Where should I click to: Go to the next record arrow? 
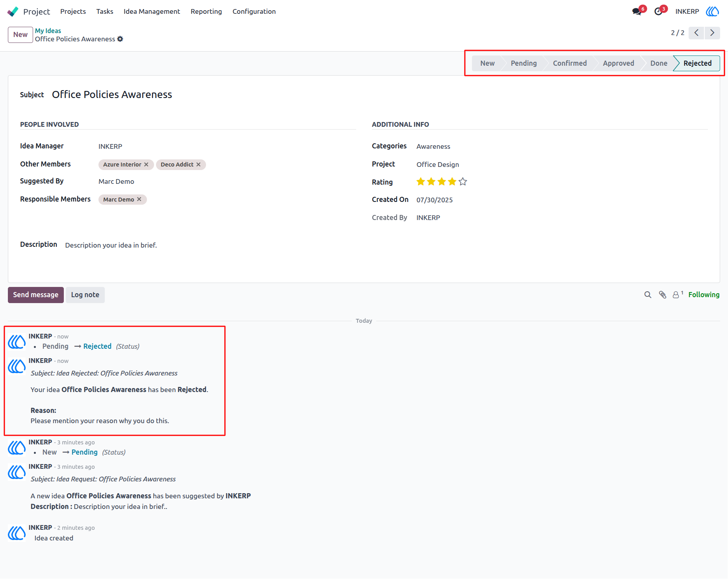click(712, 33)
